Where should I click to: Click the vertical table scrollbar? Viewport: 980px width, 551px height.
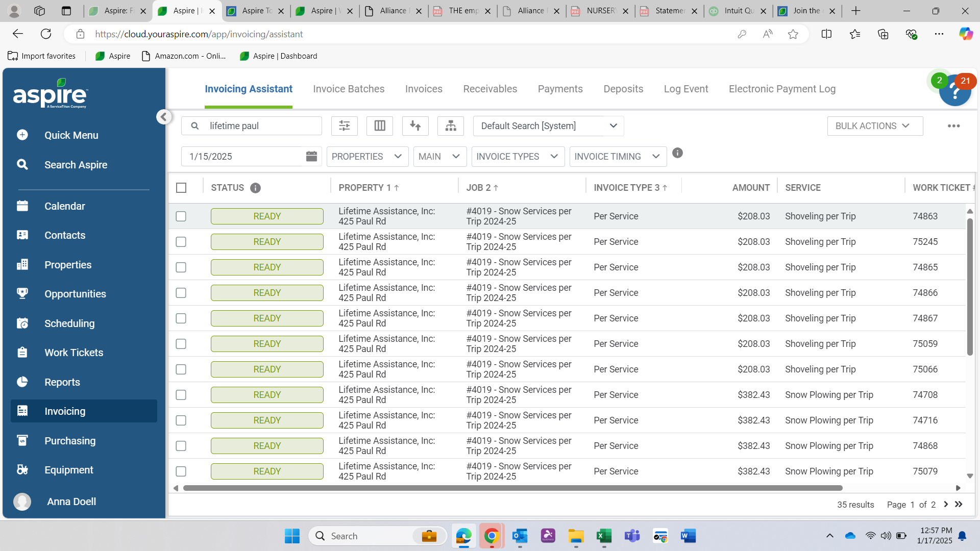coord(970,287)
